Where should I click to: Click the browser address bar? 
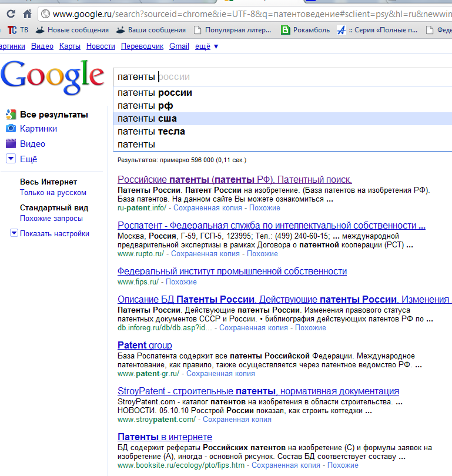(245, 14)
